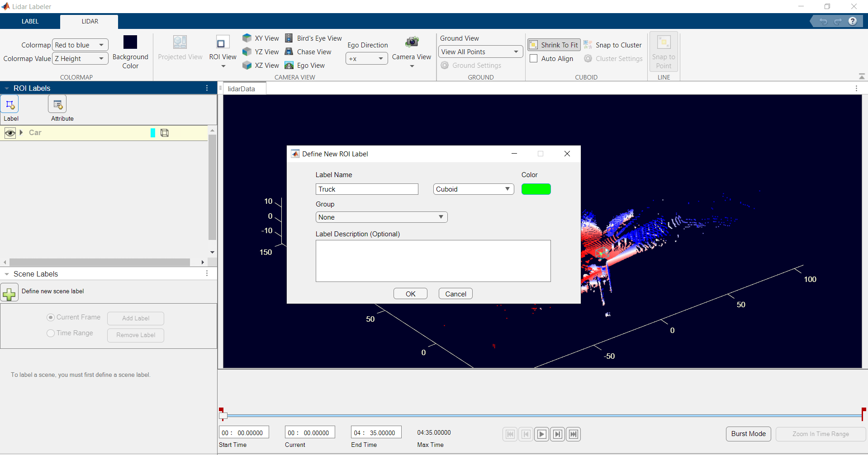Switch to the LABEL tab
Viewport: 868px width, 455px height.
click(30, 21)
